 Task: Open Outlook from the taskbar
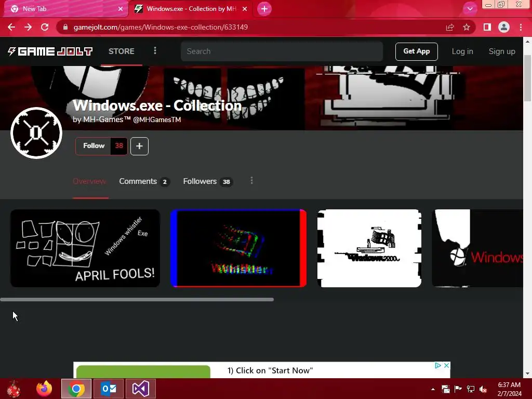pyautogui.click(x=109, y=389)
